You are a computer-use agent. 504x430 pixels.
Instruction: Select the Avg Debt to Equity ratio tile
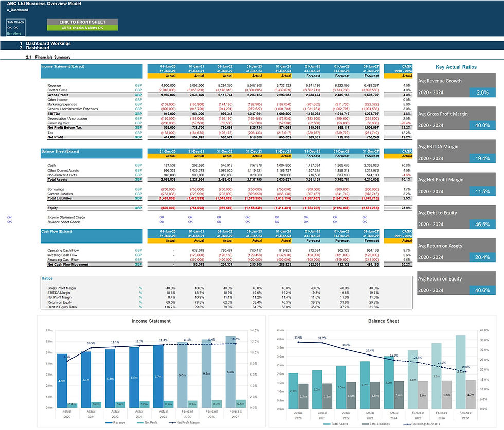click(456, 217)
